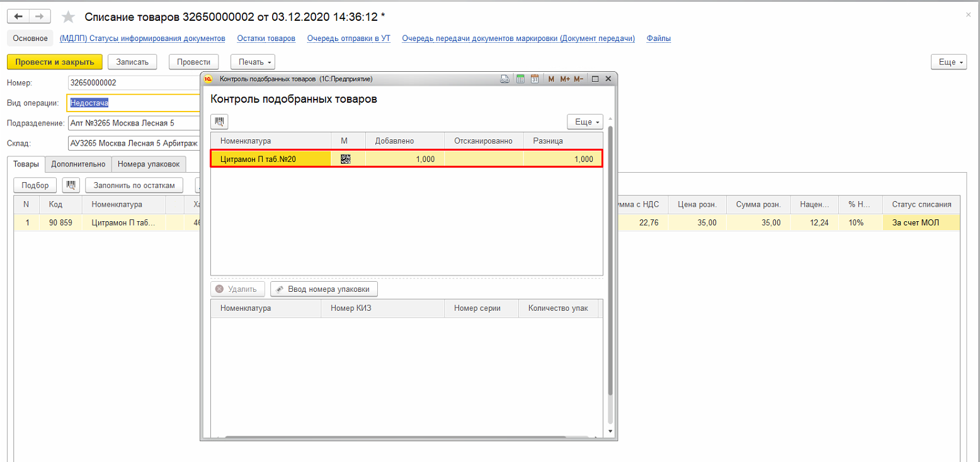
Task: Open the Остатки товаров link
Action: 266,38
